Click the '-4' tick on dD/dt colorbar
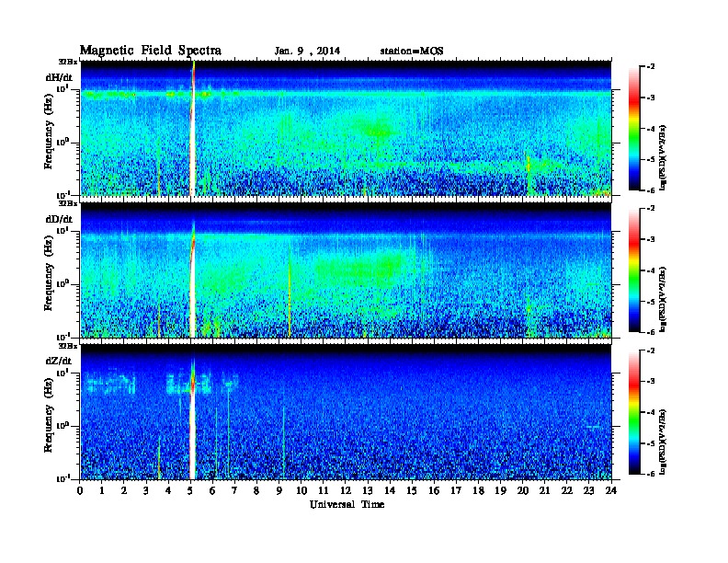Image resolution: width=728 pixels, height=563 pixels. (651, 270)
